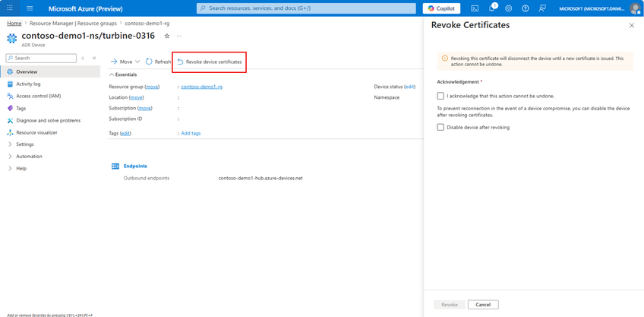
Task: Open Diagnose and solve problems
Action: pos(50,120)
